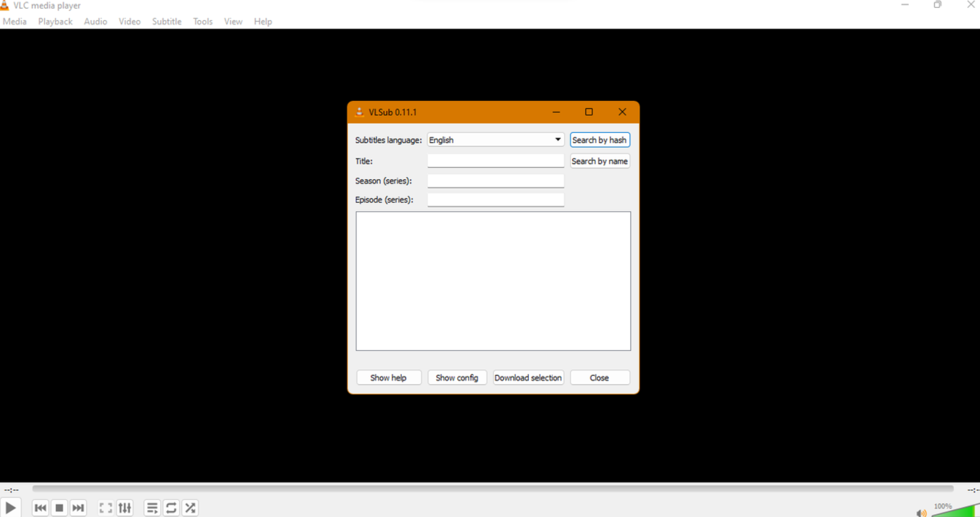Image resolution: width=980 pixels, height=517 pixels.
Task: Toggle fullscreen video mode icon
Action: pos(105,508)
